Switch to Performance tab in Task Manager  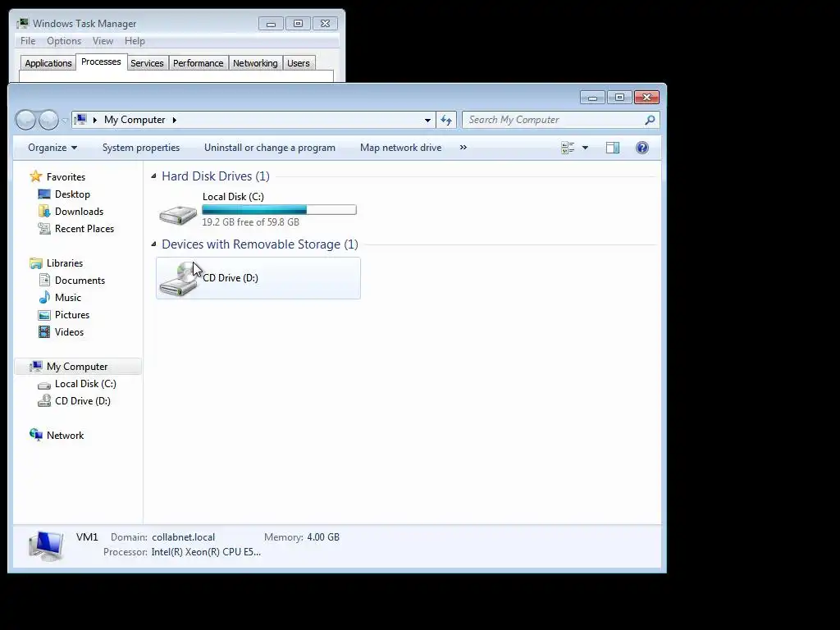[199, 63]
